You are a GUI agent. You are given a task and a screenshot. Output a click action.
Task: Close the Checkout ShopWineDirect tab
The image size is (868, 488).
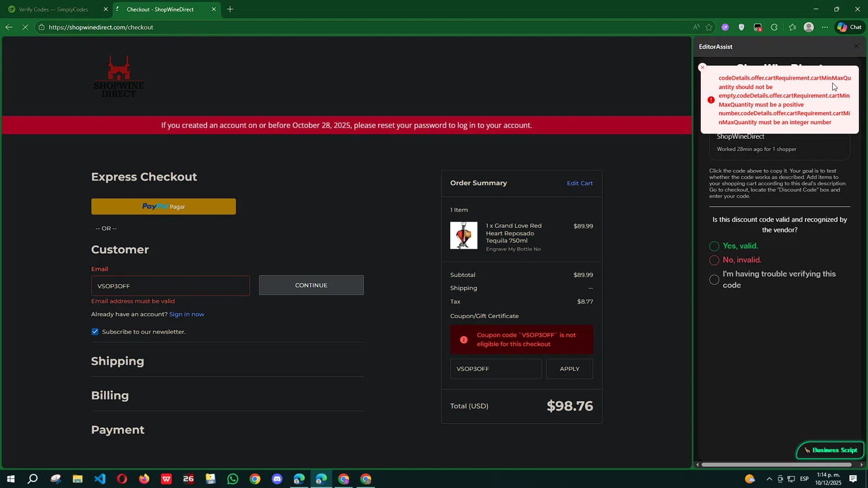pyautogui.click(x=214, y=9)
